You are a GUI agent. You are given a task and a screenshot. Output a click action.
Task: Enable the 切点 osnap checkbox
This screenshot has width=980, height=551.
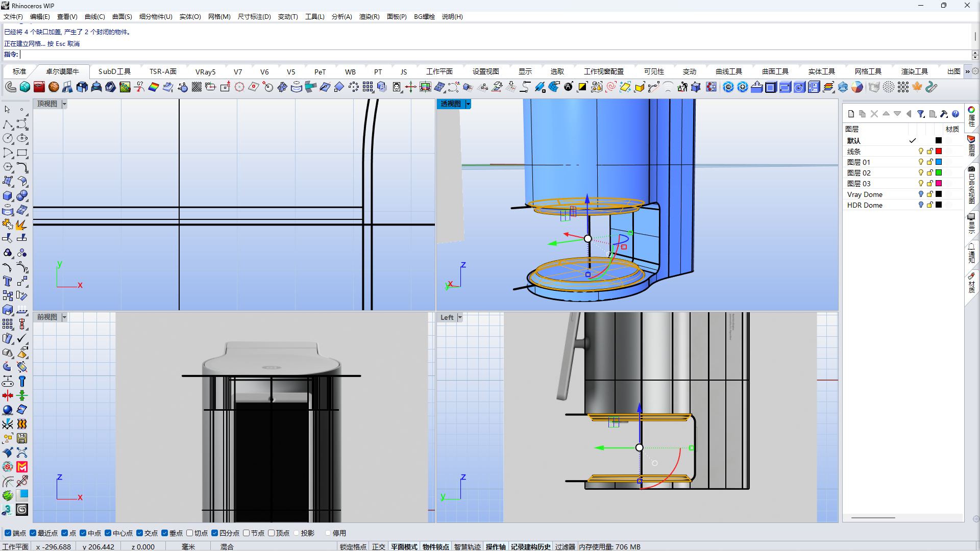(190, 533)
